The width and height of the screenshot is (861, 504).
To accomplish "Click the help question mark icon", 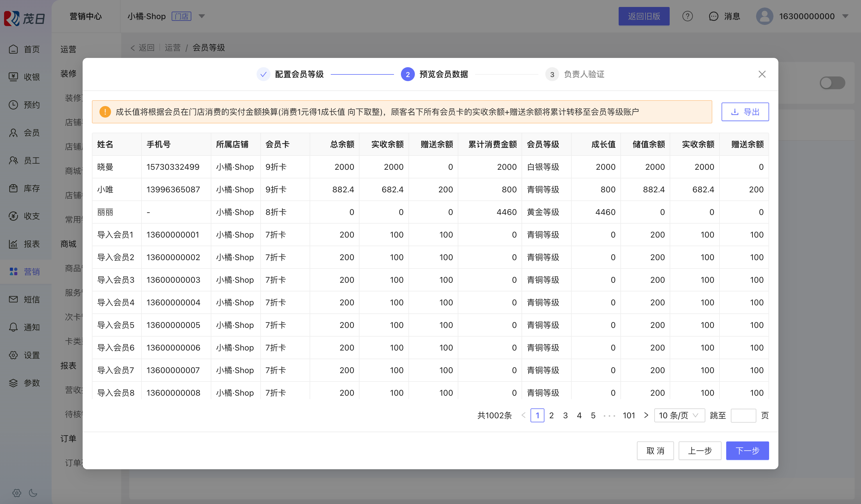I will 687,16.
